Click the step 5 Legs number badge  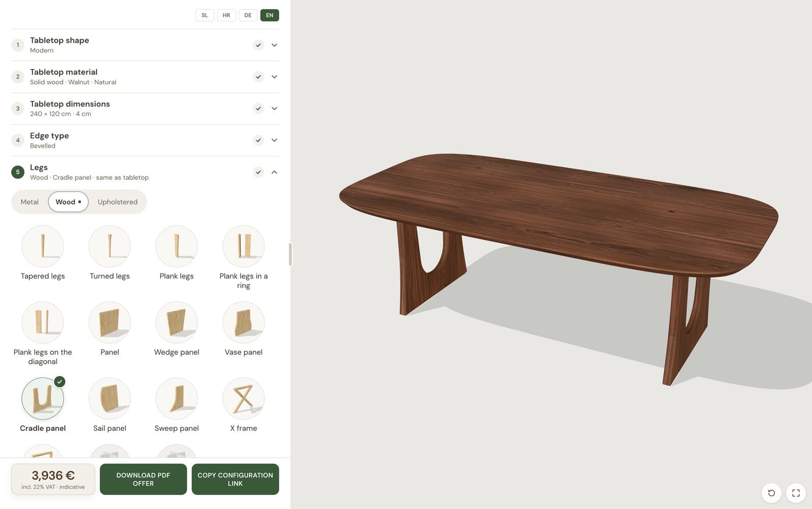pyautogui.click(x=18, y=172)
